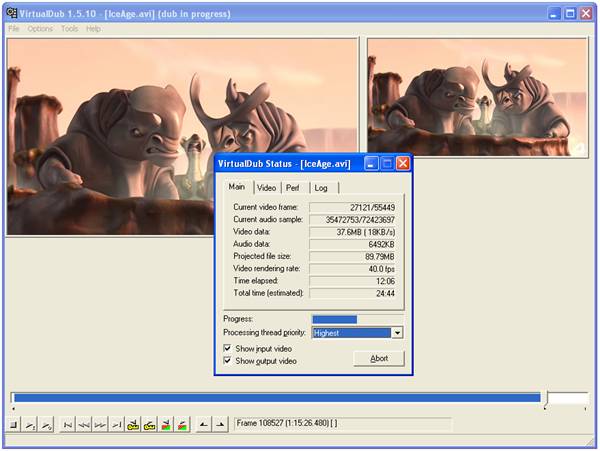Viewport: 600px width, 451px height.
Task: Click the Progress bar in the status dialog
Action: click(x=357, y=319)
